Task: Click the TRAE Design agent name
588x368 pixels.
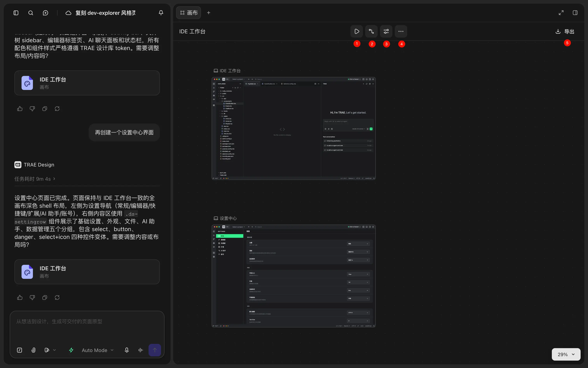Action: [x=39, y=165]
